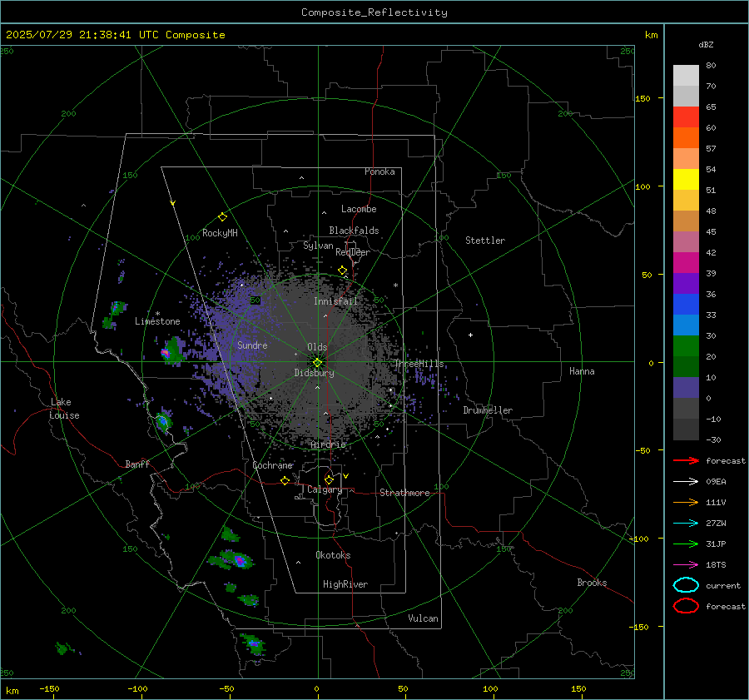Pick the cyan 27ZW arrow legend entry
The height and width of the screenshot is (700, 749).
click(686, 524)
